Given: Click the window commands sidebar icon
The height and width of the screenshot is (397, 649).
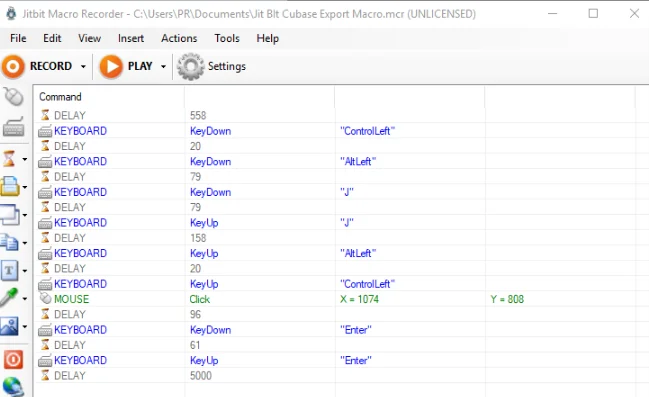Looking at the screenshot, I should pyautogui.click(x=10, y=214).
